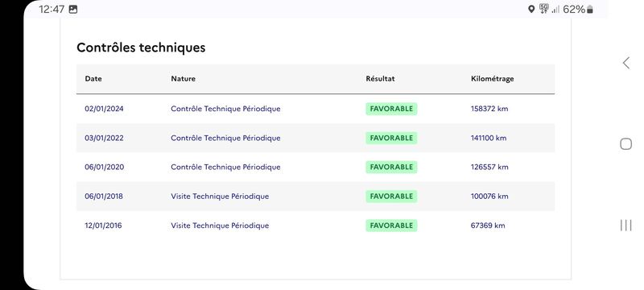Tap the Android home button icon
The height and width of the screenshot is (290, 644).
click(x=626, y=143)
